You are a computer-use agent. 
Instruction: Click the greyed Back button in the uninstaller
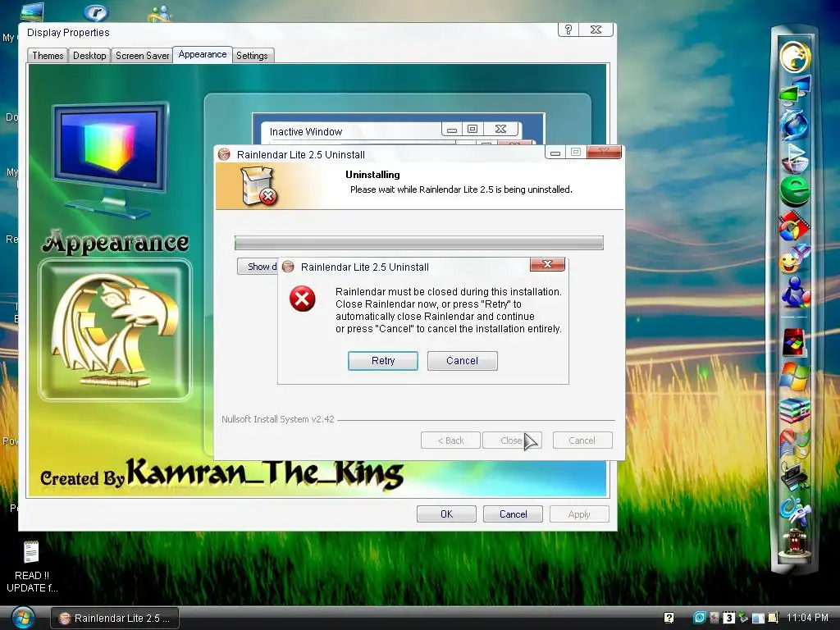pyautogui.click(x=450, y=441)
